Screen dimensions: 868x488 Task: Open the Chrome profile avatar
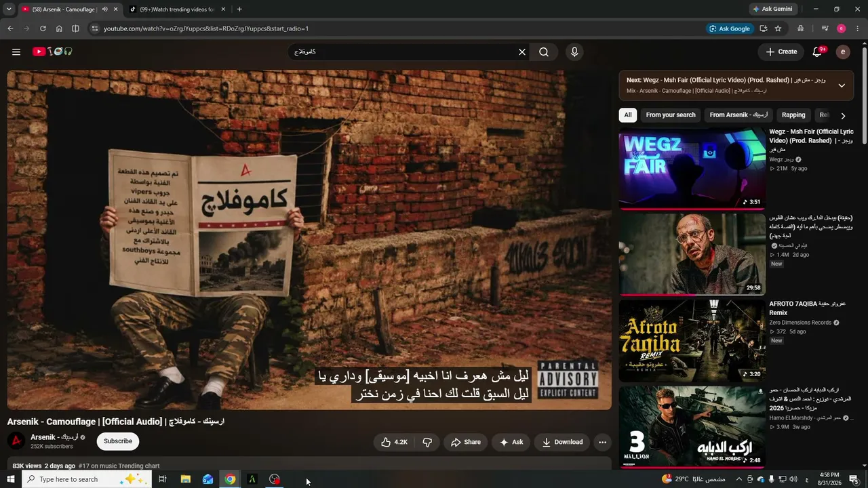click(x=842, y=28)
